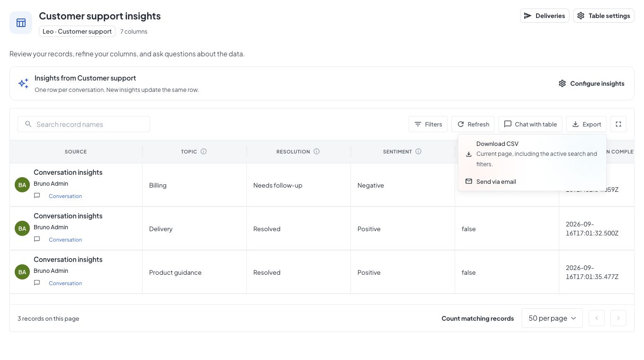
Task: Show info for the Topic column
Action: [x=204, y=152]
